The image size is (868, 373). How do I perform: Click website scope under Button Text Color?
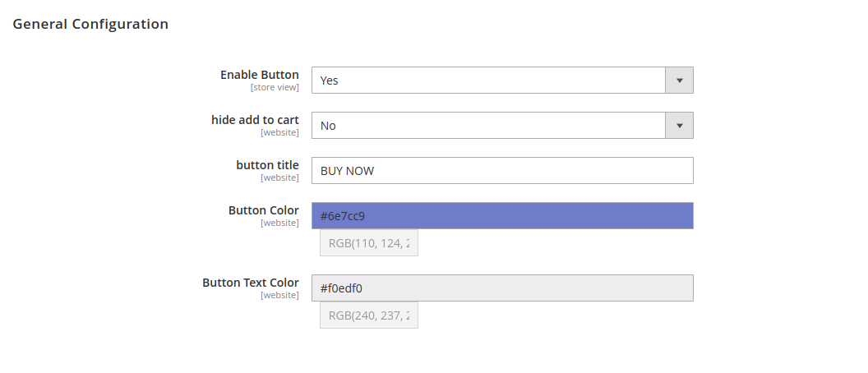(279, 295)
